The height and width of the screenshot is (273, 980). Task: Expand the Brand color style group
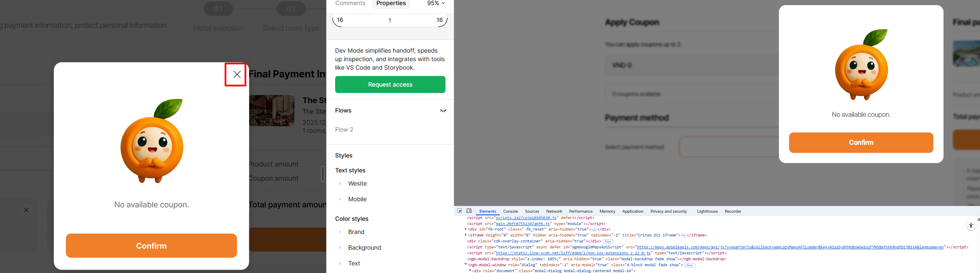click(340, 232)
